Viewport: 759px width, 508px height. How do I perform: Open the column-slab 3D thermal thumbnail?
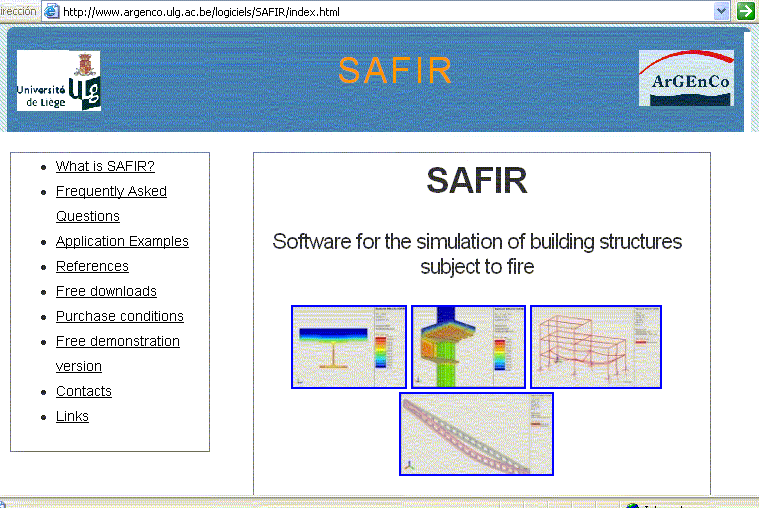pyautogui.click(x=468, y=347)
